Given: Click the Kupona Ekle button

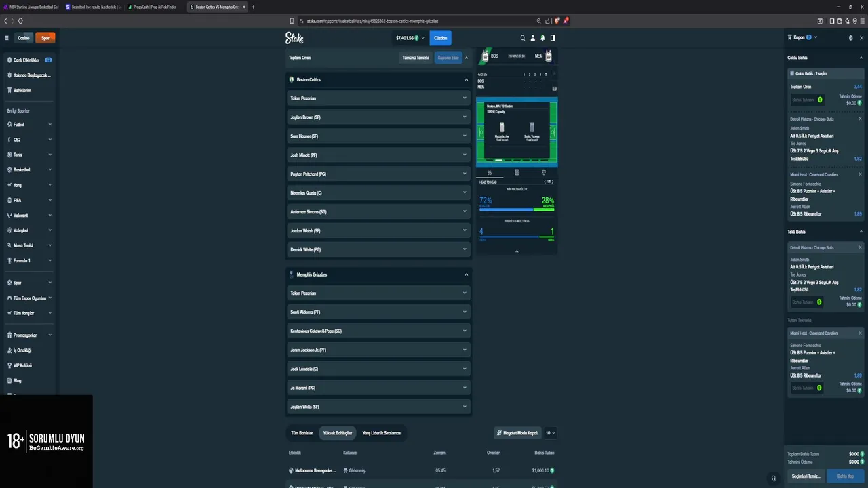Looking at the screenshot, I should [448, 58].
